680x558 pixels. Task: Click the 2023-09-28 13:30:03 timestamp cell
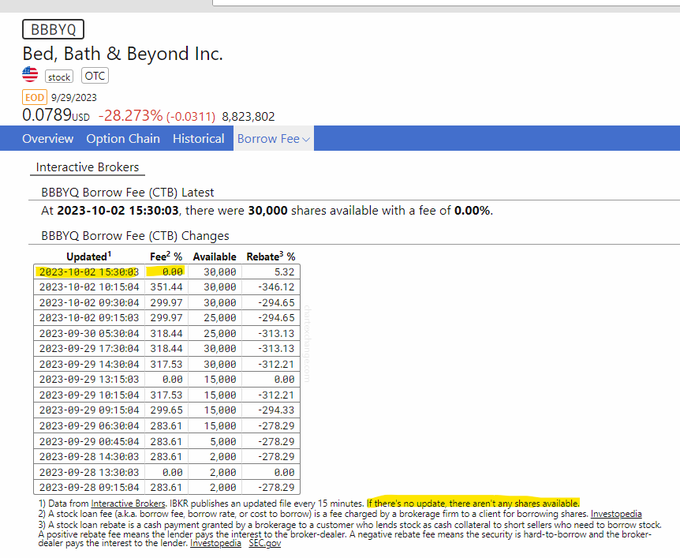click(89, 472)
